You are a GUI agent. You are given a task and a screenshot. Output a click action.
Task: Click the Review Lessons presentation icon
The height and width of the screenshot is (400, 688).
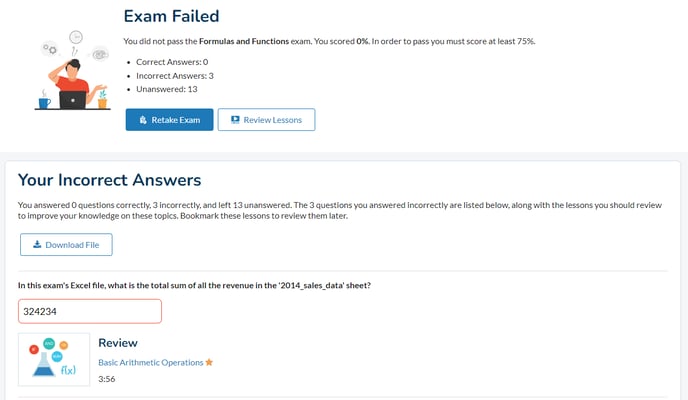(235, 120)
